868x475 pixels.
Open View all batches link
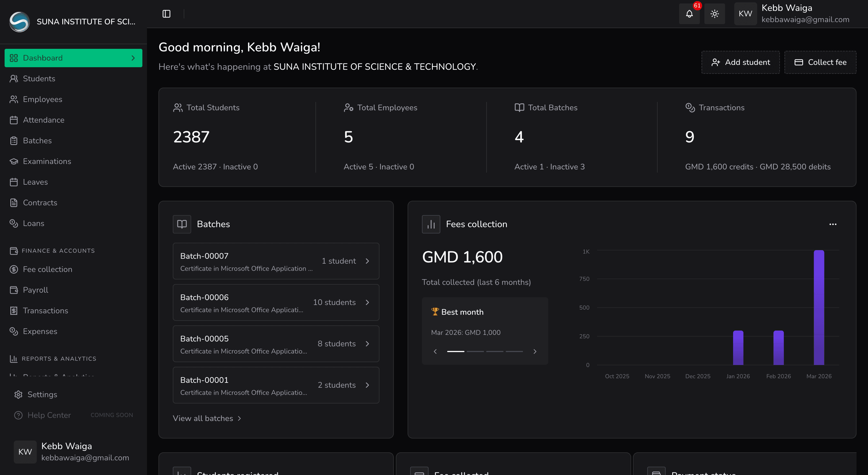[x=207, y=418]
